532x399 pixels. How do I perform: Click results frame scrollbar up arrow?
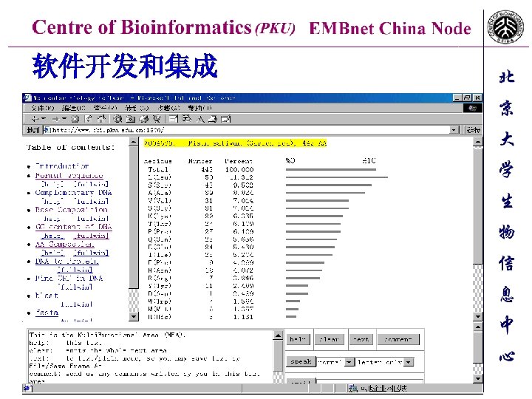click(x=478, y=142)
